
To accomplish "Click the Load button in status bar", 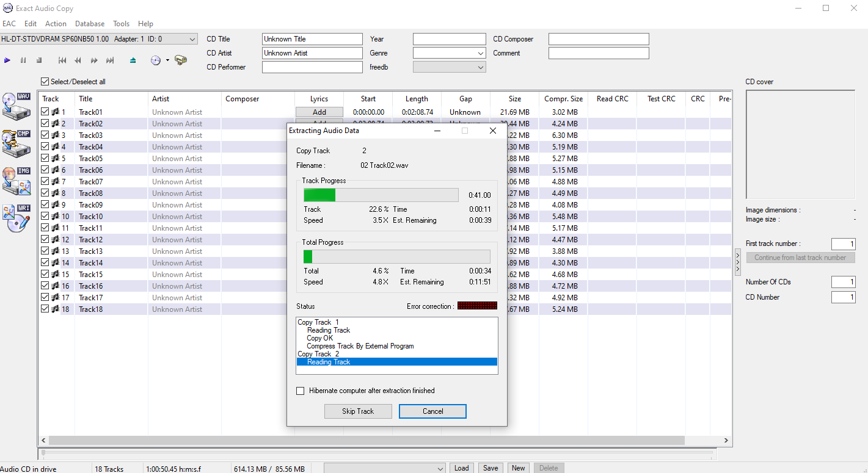I will point(462,468).
